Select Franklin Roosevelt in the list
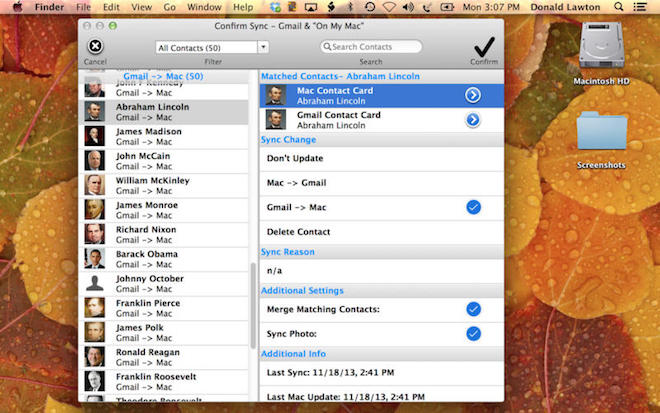The width and height of the screenshot is (660, 413). point(164,381)
